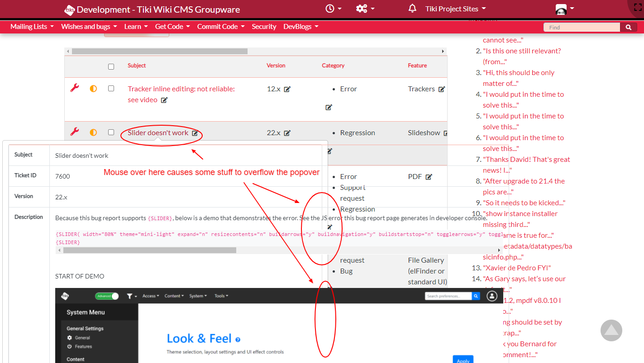
Task: Click the edit icon next to PDF feature
Action: pyautogui.click(x=429, y=177)
